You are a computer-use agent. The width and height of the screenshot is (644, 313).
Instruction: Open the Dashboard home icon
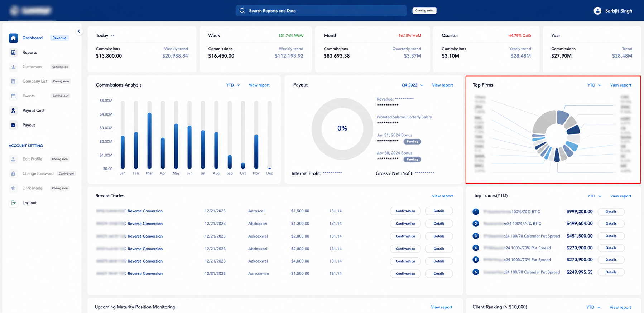point(13,38)
